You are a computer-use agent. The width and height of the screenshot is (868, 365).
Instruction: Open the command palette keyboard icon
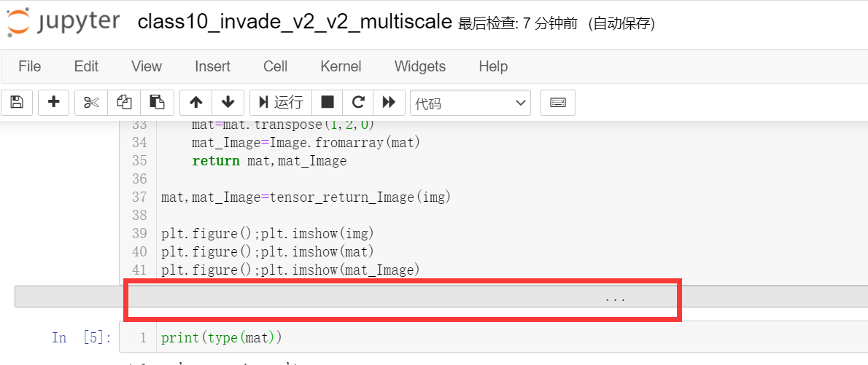click(x=558, y=103)
